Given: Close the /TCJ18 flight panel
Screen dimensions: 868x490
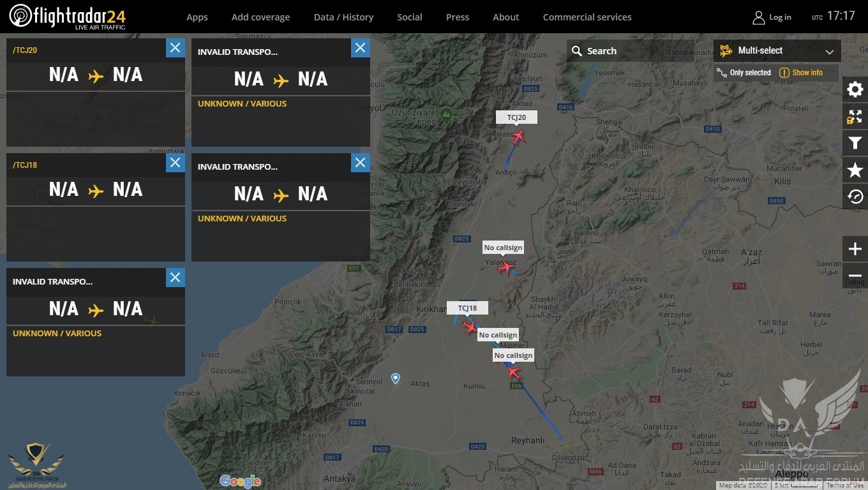Looking at the screenshot, I should [x=176, y=163].
